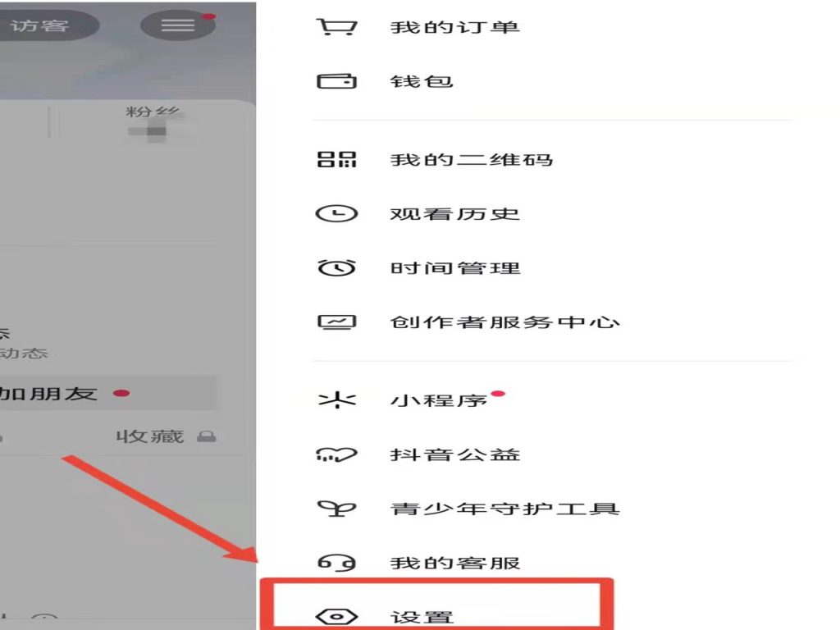Click the wallet icon
840x630 pixels.
coord(336,81)
